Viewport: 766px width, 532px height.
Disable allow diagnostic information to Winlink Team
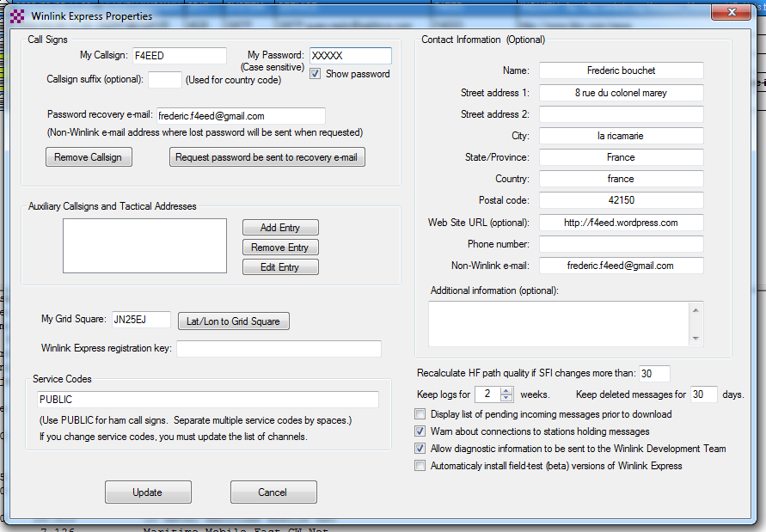tap(420, 449)
